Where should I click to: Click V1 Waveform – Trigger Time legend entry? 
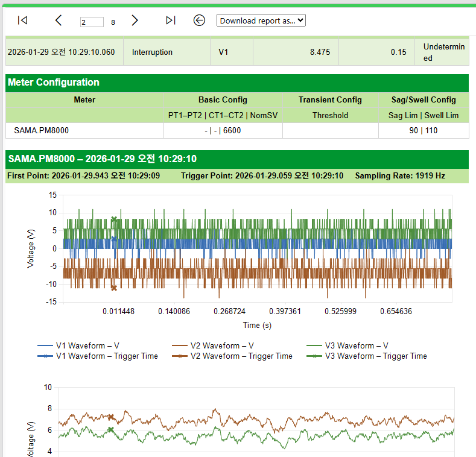pyautogui.click(x=98, y=356)
